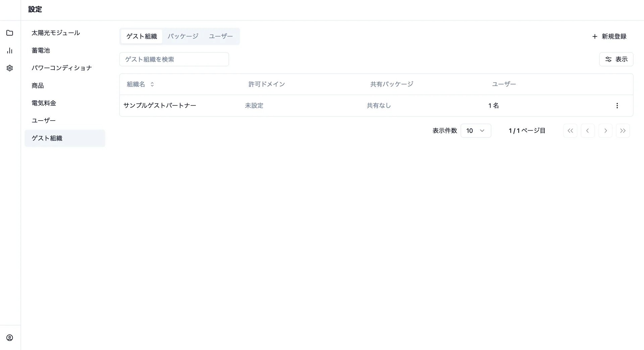This screenshot has height=350, width=644.
Task: Focus the ゲスト組織を検索 search field
Action: click(174, 59)
